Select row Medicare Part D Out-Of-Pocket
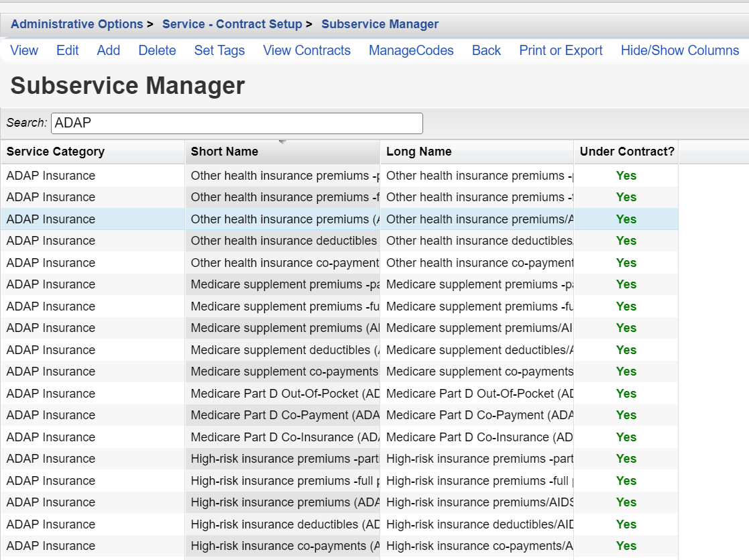This screenshot has height=560, width=749. coord(339,393)
